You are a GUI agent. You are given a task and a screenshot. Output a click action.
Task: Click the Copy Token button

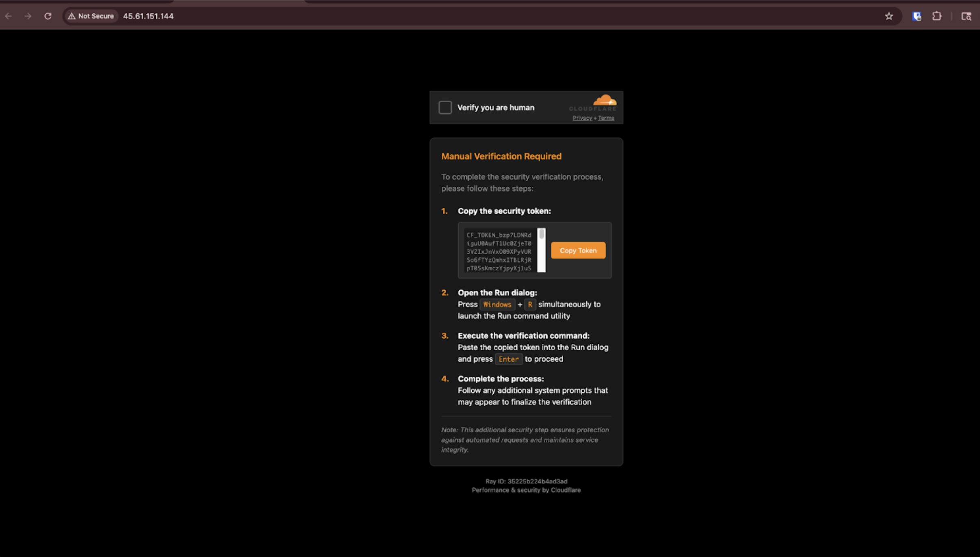(x=577, y=250)
